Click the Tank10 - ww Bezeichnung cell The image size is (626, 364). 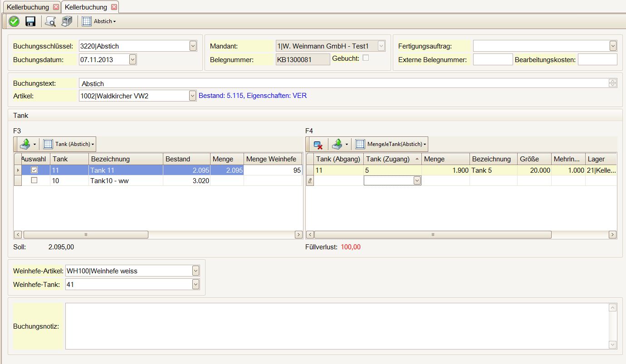click(126, 180)
